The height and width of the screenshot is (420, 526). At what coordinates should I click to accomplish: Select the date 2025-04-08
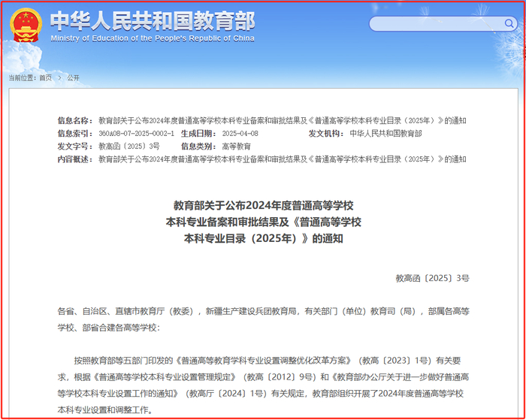pos(240,134)
